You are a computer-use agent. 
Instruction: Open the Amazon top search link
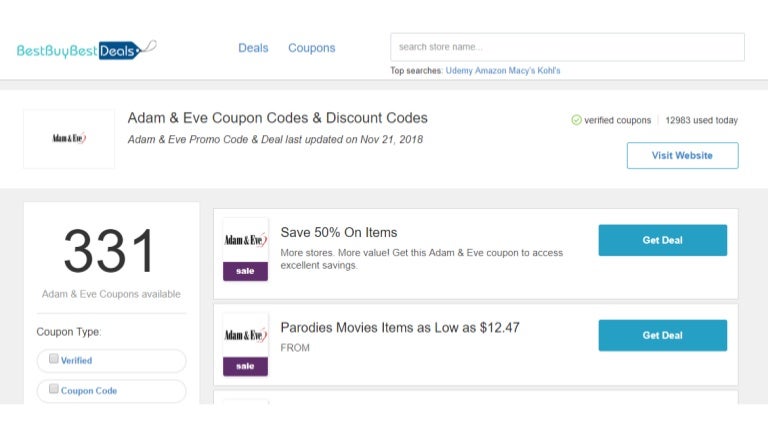[491, 71]
